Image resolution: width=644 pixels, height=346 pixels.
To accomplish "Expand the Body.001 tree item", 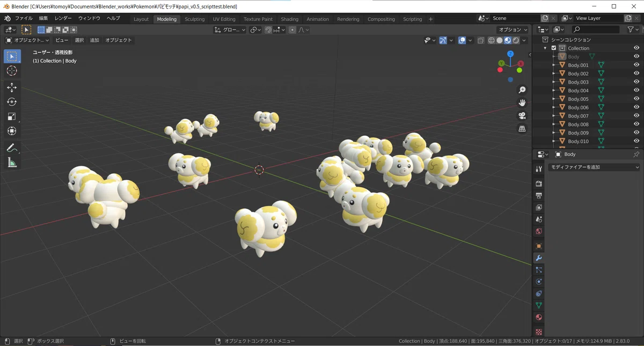I will click(554, 65).
